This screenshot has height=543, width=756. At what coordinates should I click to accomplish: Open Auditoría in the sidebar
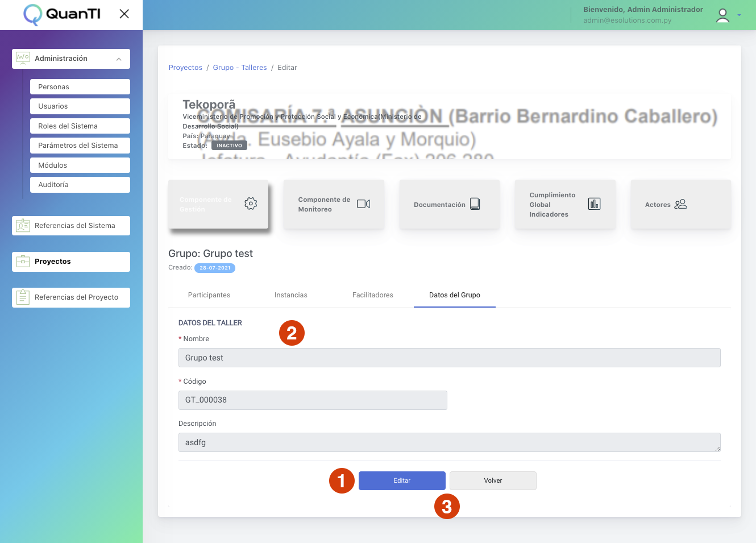pos(80,185)
